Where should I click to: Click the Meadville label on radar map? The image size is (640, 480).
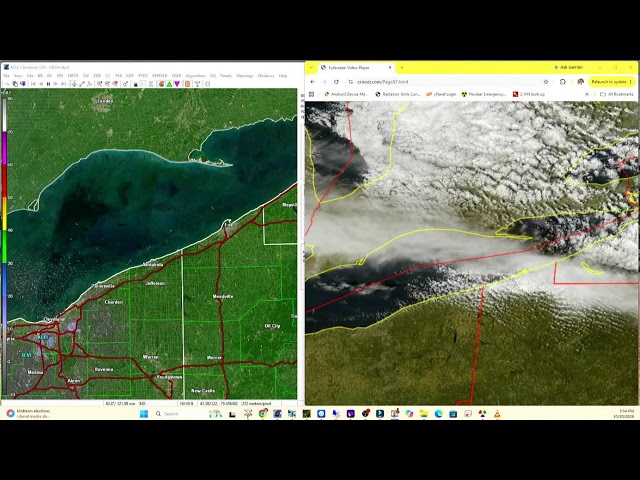(x=223, y=296)
